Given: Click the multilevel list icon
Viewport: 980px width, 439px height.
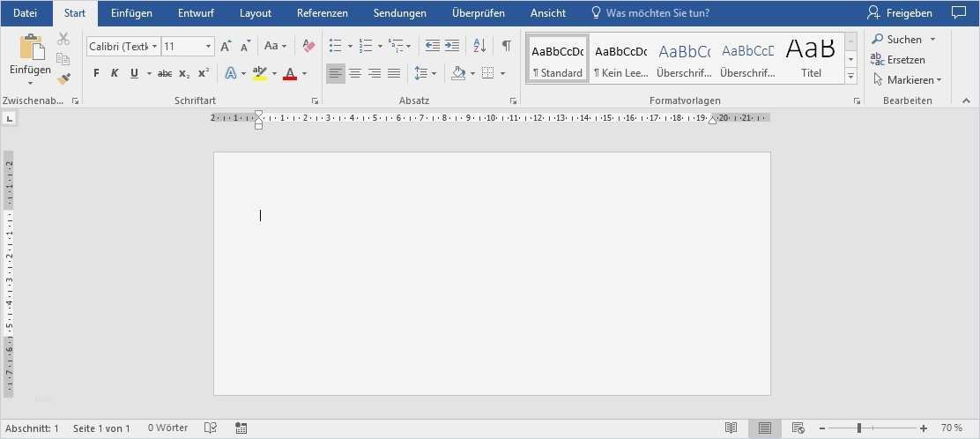Looking at the screenshot, I should click(396, 46).
